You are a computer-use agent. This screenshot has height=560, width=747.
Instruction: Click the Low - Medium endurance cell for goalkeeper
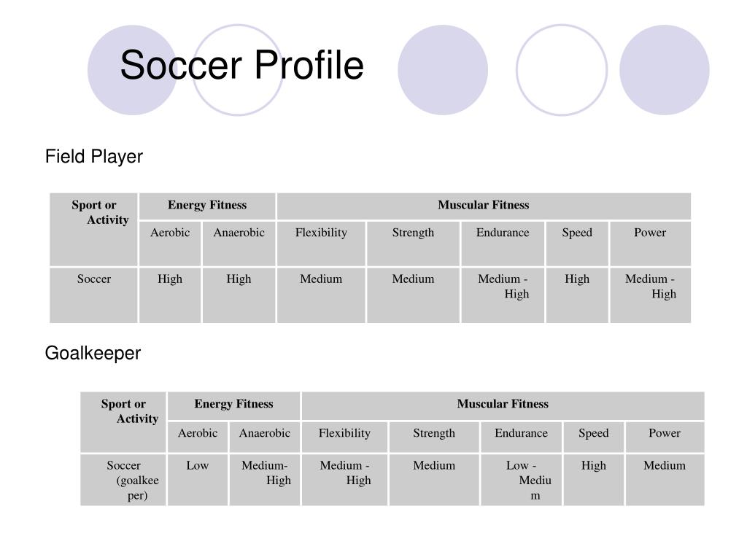(521, 480)
